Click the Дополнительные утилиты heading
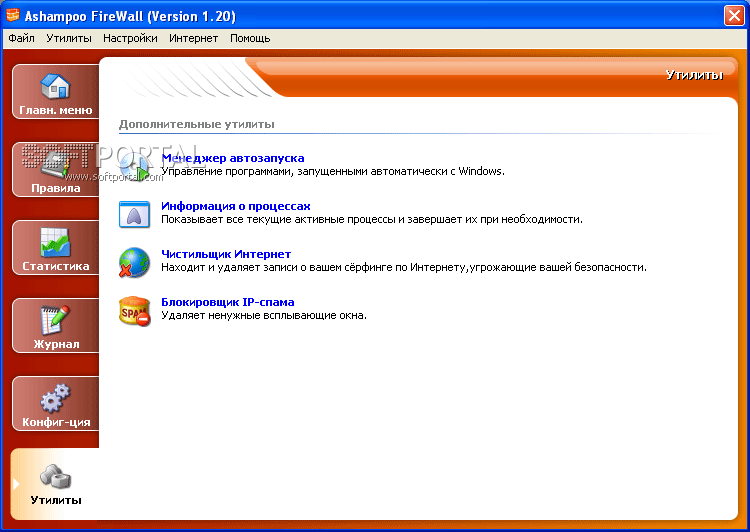750x532 pixels. click(197, 124)
